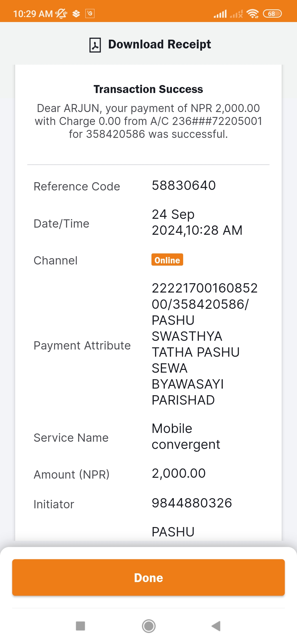Select the reference code 58830640
Screen dimensions: 297x644
point(184,185)
